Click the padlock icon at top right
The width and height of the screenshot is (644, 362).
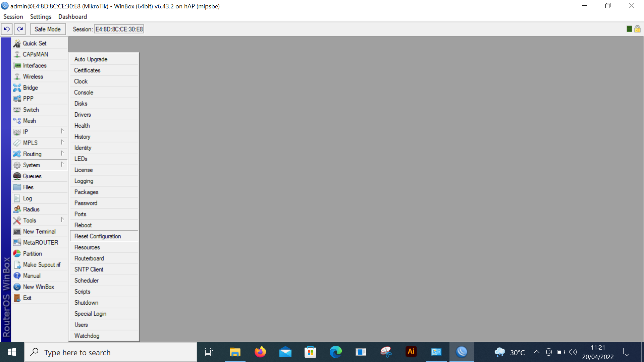637,29
